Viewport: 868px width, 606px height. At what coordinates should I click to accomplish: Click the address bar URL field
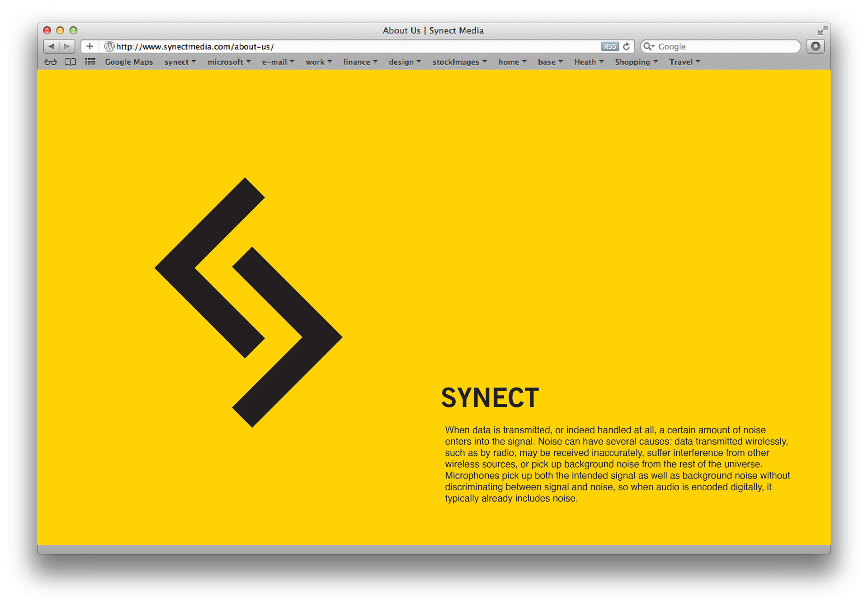[357, 46]
